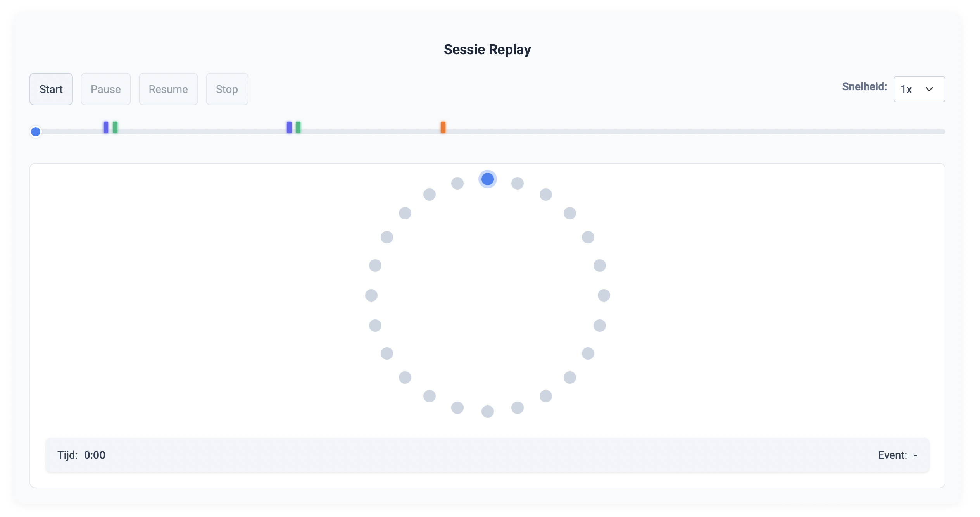The height and width of the screenshot is (517, 980).
Task: Click the first purple timeline marker
Action: tap(106, 128)
